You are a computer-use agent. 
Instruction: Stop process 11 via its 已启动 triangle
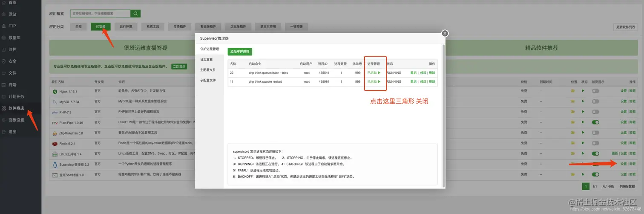pos(379,81)
